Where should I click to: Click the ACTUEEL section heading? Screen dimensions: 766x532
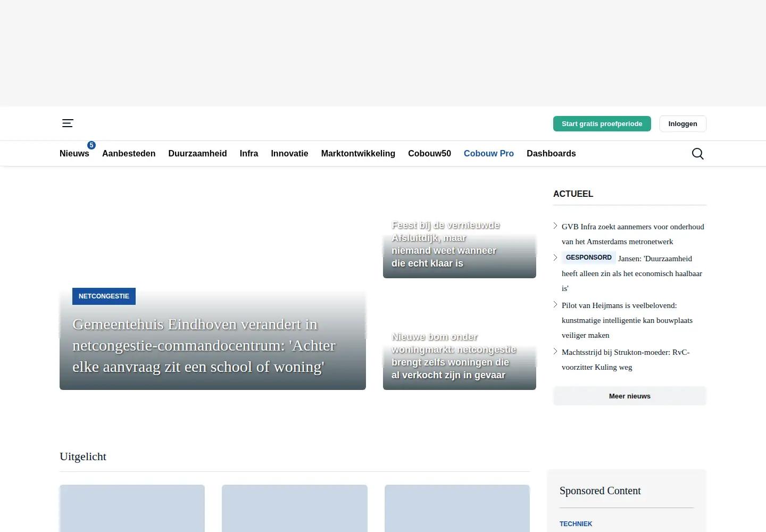click(x=573, y=194)
